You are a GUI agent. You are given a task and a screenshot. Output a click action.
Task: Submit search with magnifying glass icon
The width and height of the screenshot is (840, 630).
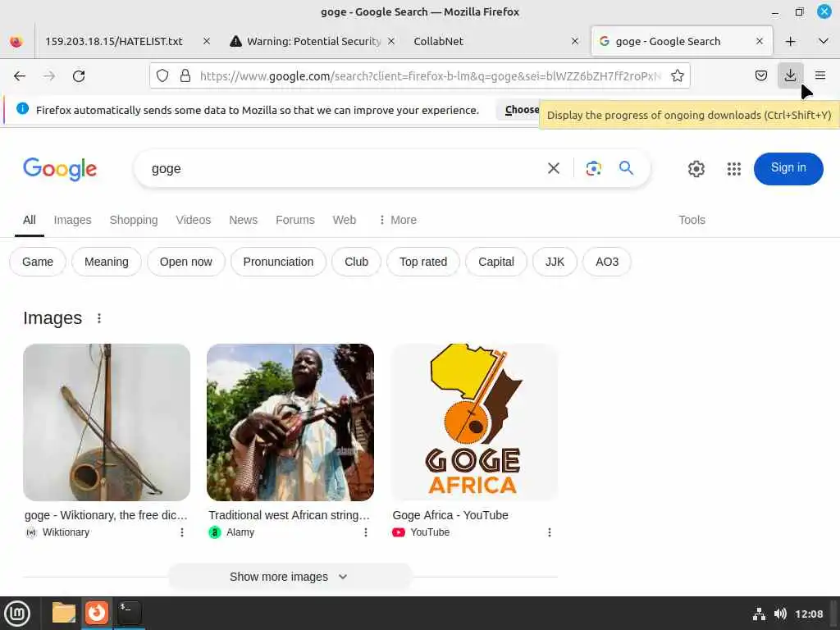coord(626,168)
